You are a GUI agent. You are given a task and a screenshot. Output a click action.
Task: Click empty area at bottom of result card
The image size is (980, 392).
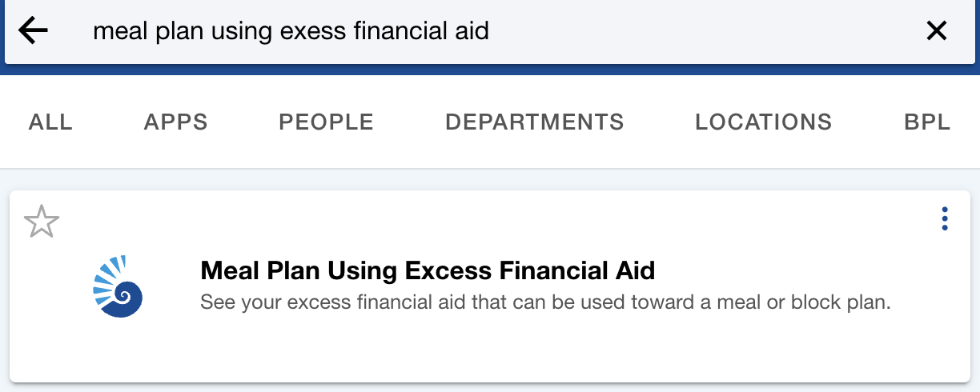coord(490,352)
